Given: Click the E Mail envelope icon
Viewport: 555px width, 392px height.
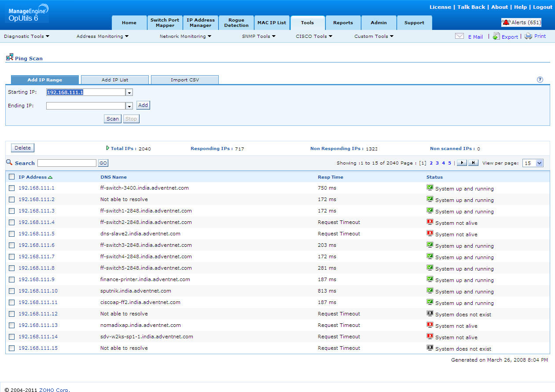Looking at the screenshot, I should coord(459,36).
